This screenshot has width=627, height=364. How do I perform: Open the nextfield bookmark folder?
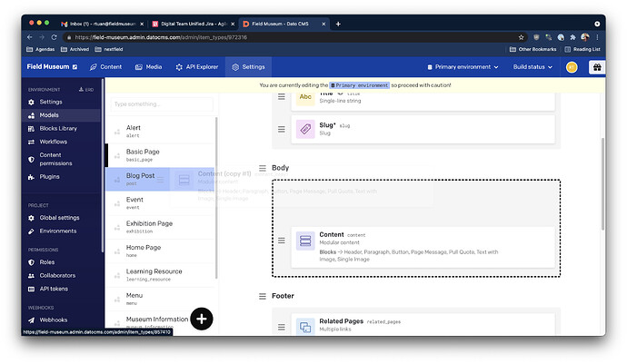(109, 49)
